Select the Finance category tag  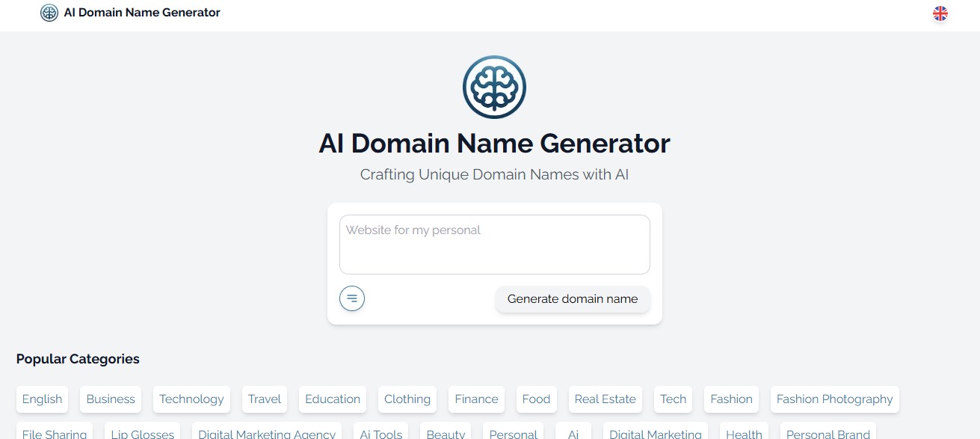476,399
